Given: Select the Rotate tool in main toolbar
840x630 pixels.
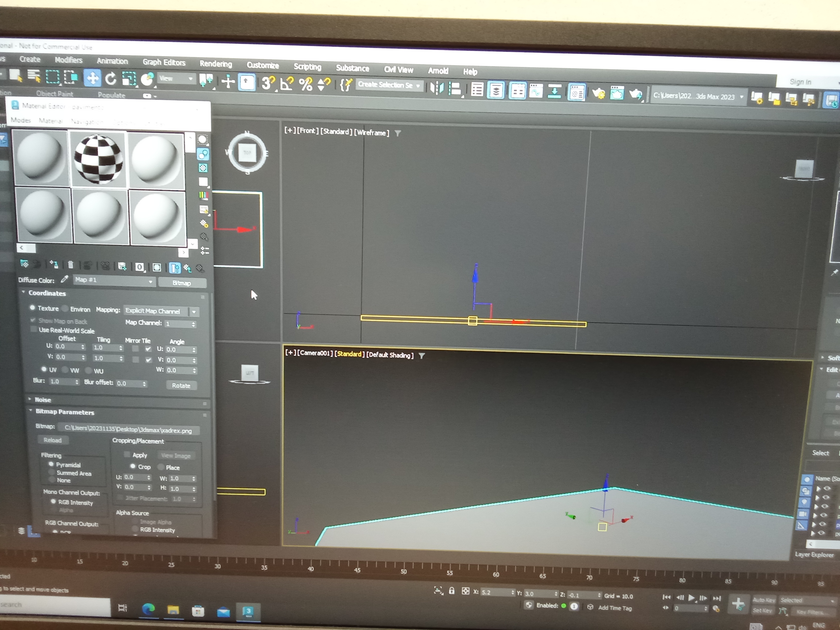Looking at the screenshot, I should click(x=111, y=79).
